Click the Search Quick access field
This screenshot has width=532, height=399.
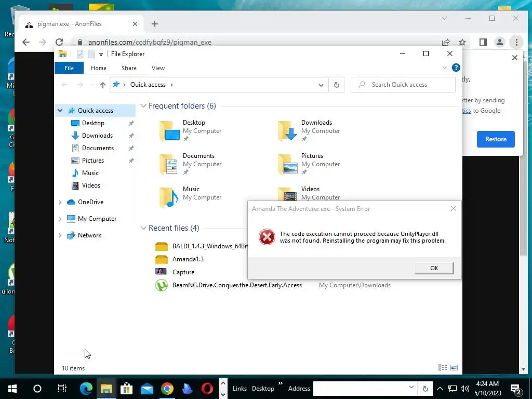point(403,85)
